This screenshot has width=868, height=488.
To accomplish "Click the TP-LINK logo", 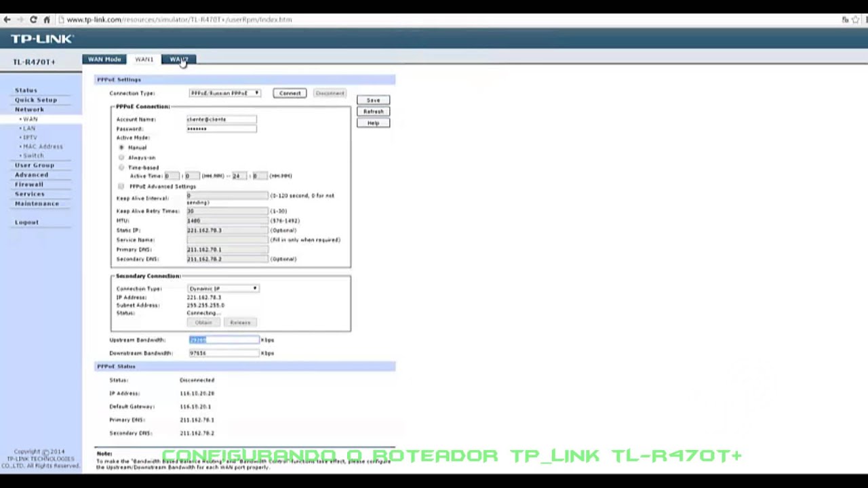I will tap(42, 39).
